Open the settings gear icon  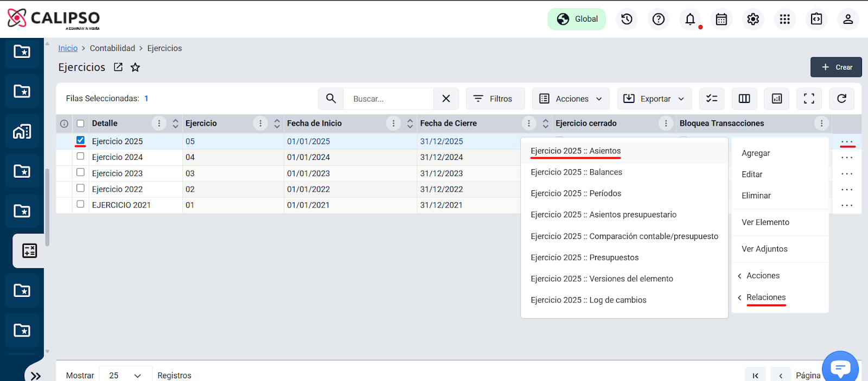pos(753,20)
